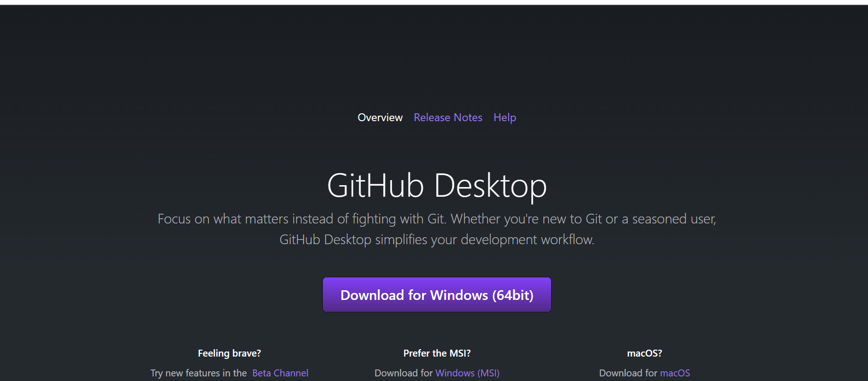The width and height of the screenshot is (868, 381).
Task: Click the GitHub Desktop heading
Action: click(x=437, y=186)
